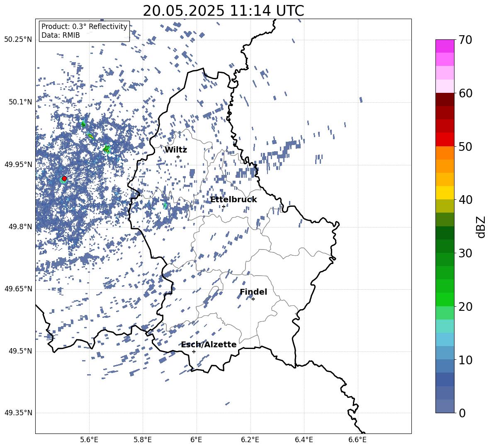Click the 0 colorbar tick label
The height and width of the screenshot is (448, 491).
tap(462, 413)
